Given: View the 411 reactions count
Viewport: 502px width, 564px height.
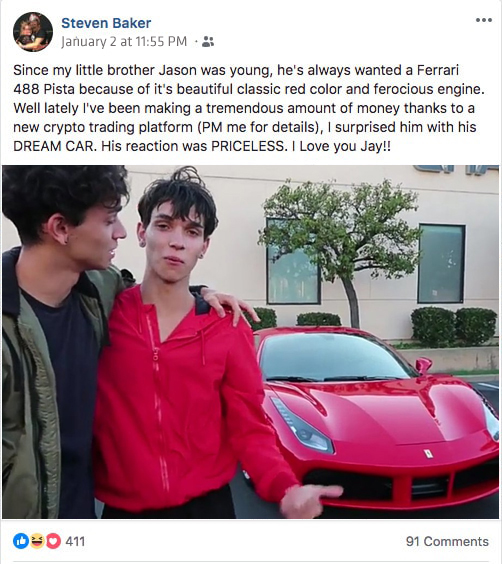Looking at the screenshot, I should click(x=75, y=541).
